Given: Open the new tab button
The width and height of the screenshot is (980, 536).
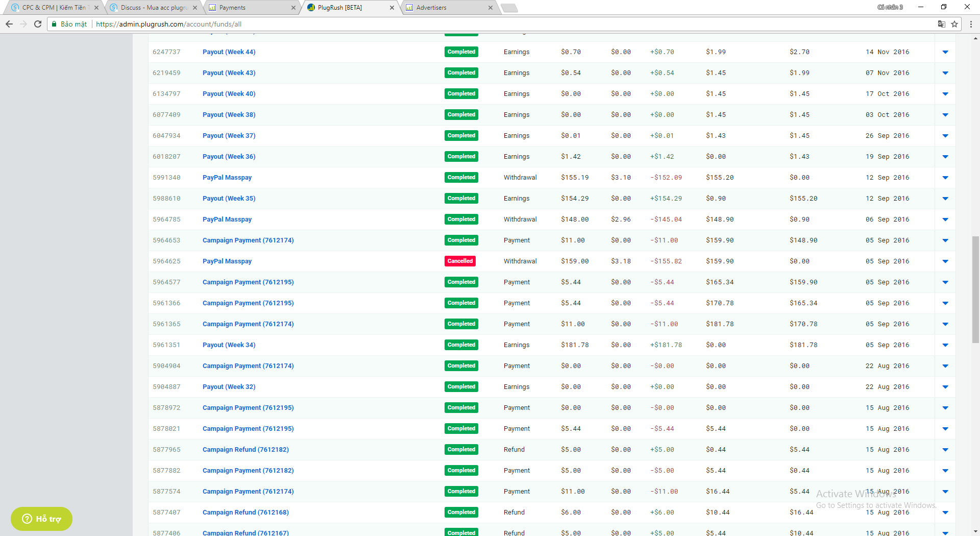Looking at the screenshot, I should 509,8.
